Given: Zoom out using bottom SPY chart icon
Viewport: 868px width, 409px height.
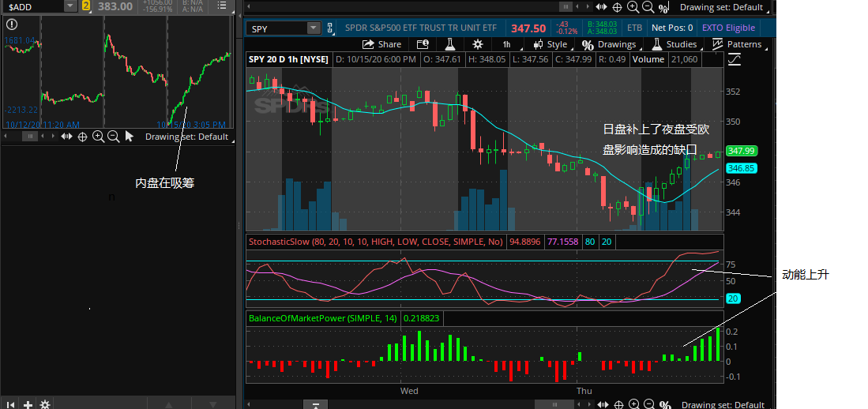Looking at the screenshot, I should 650,404.
